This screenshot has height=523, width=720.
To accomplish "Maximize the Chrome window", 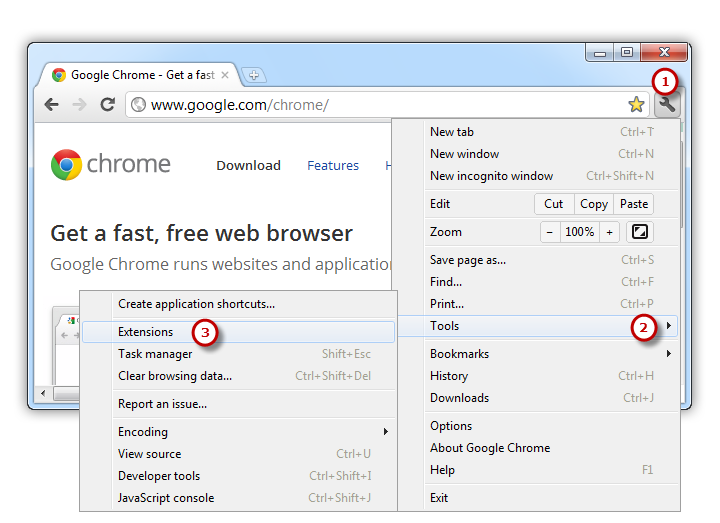I will tap(627, 52).
